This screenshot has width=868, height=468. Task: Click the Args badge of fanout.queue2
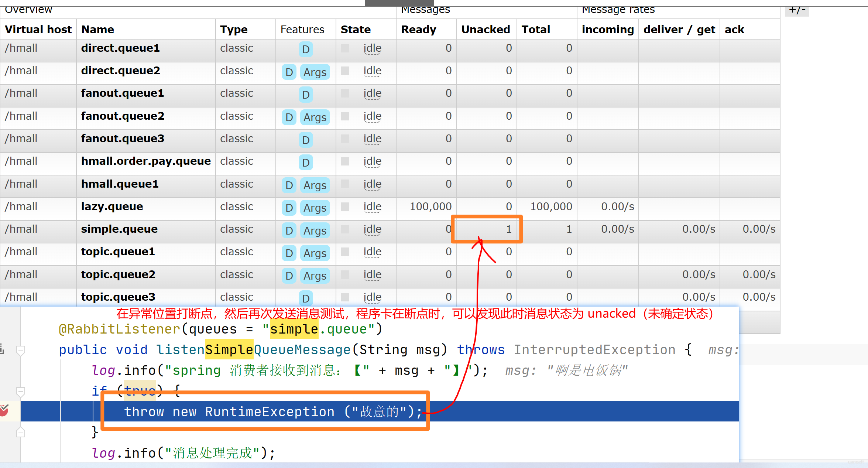click(x=315, y=117)
